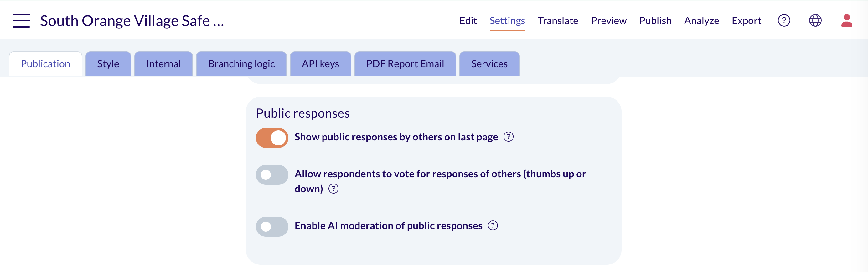Switch to the Style tab
This screenshot has height=272, width=868.
[108, 64]
